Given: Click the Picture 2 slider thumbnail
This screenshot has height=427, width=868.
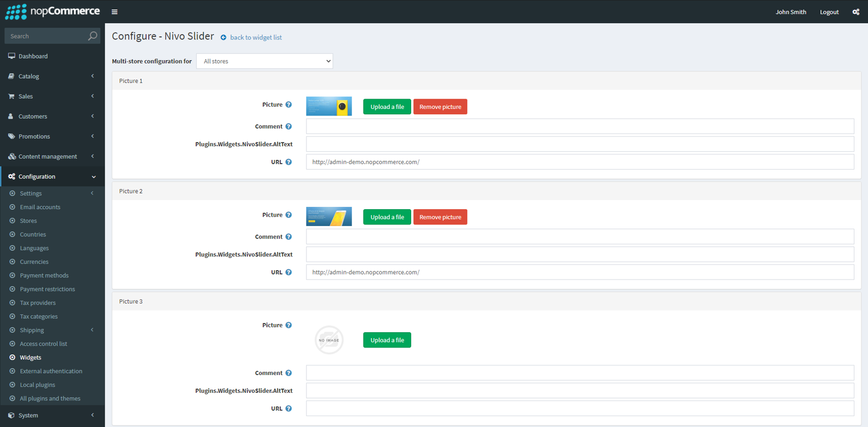Looking at the screenshot, I should (x=329, y=216).
